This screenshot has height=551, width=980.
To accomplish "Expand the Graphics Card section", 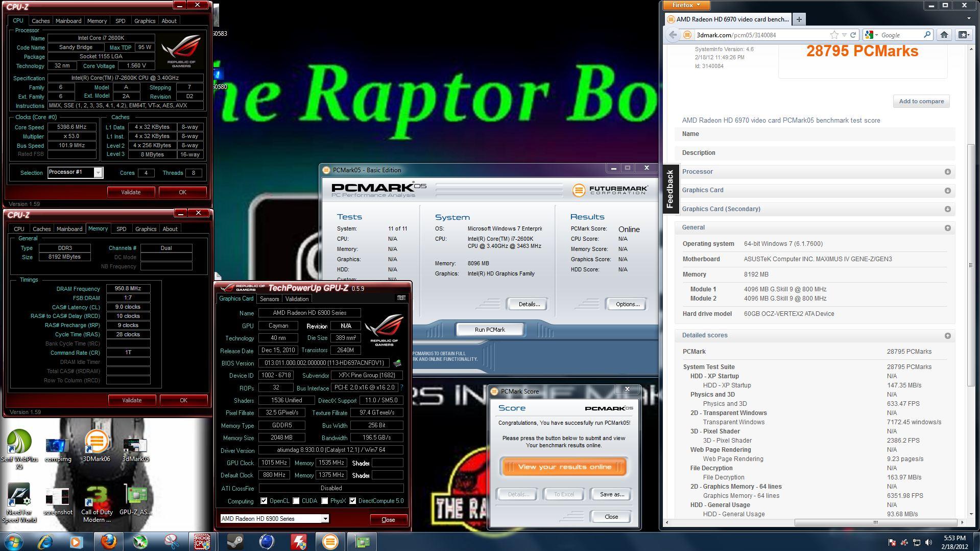I will 815,190.
